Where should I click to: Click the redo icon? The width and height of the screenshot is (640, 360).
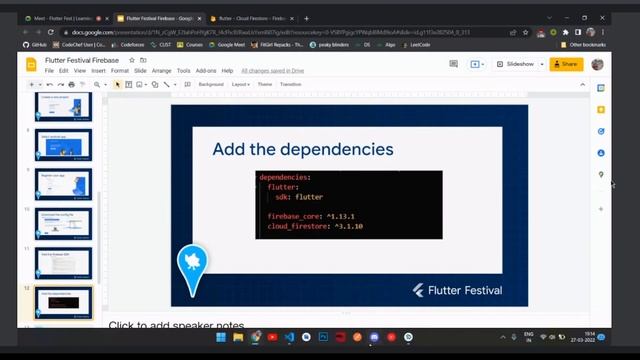click(x=61, y=84)
